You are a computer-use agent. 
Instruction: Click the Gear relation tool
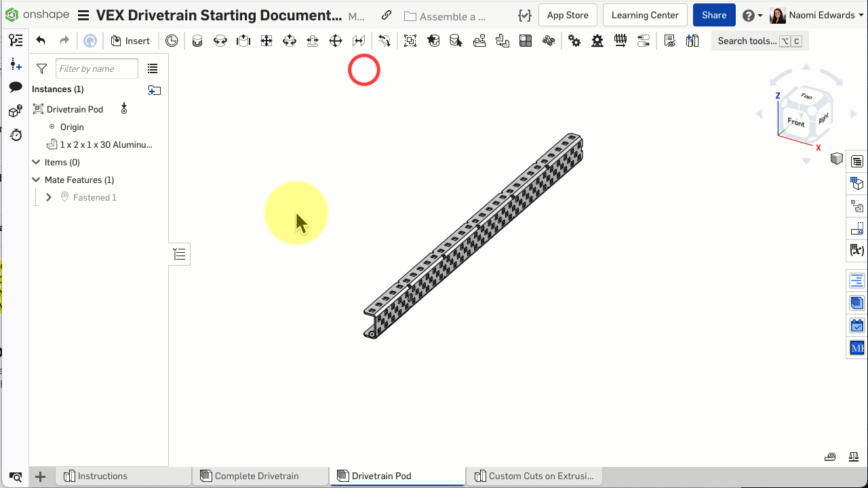coord(574,41)
